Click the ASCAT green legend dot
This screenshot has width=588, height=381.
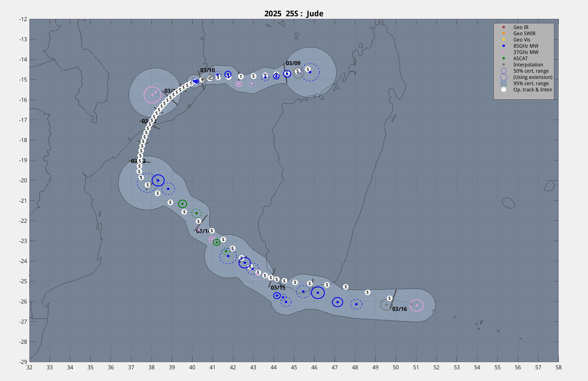[x=504, y=59]
